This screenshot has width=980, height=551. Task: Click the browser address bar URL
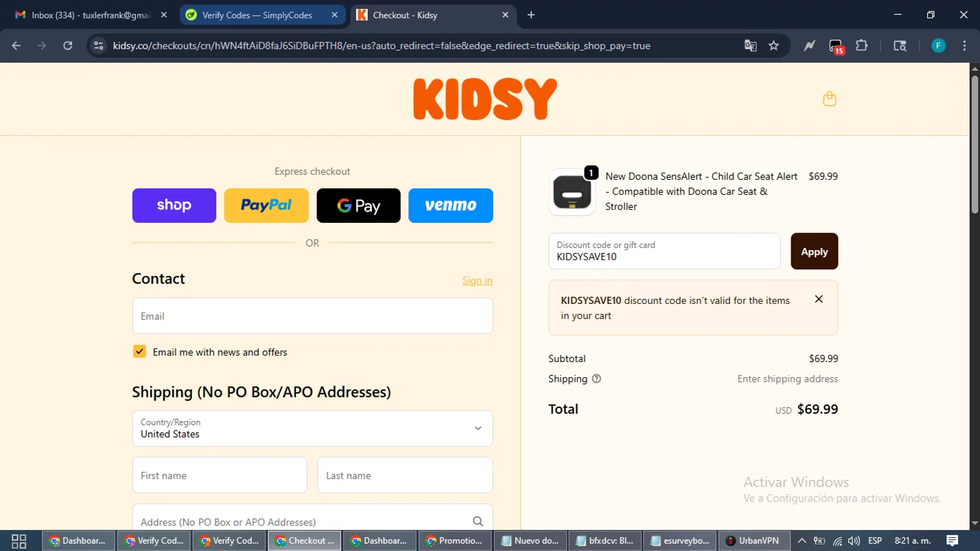382,46
